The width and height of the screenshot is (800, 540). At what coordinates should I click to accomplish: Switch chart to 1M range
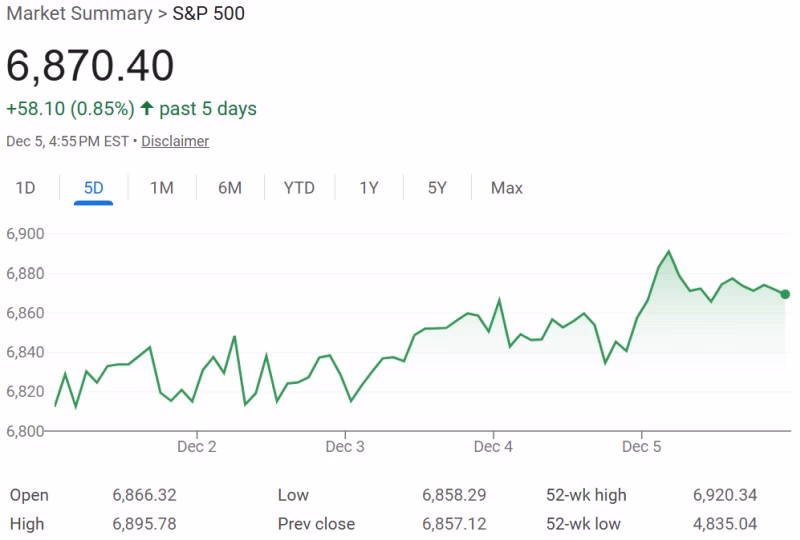162,188
